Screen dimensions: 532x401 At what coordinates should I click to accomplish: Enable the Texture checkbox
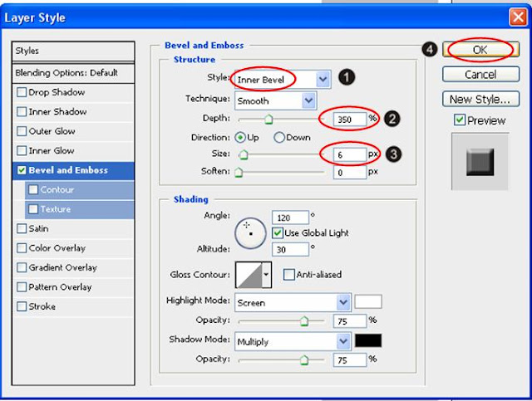click(33, 209)
